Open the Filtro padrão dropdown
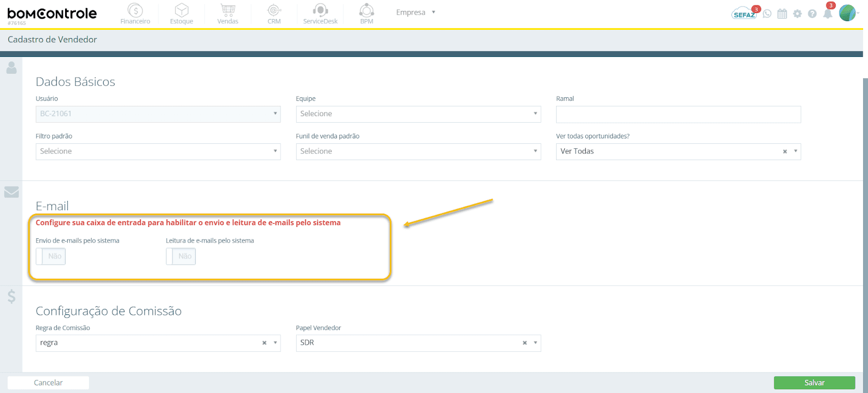Viewport: 868px width, 393px height. pyautogui.click(x=158, y=151)
